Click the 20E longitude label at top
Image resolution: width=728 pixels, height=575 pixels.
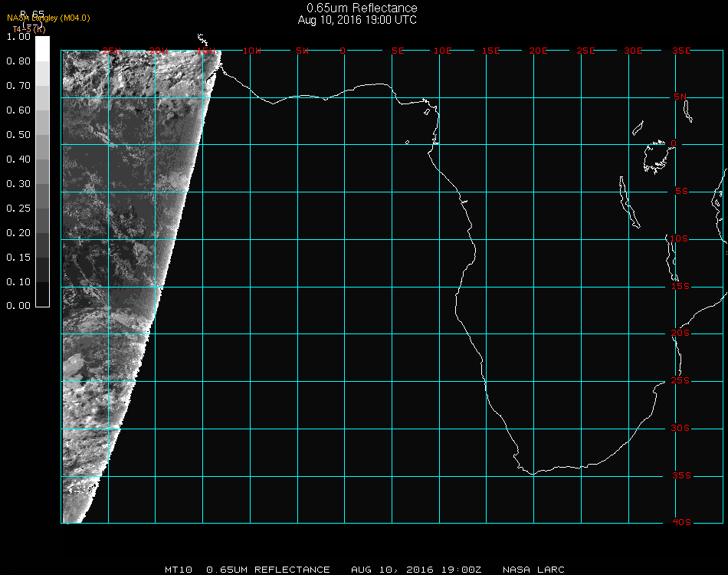point(539,51)
